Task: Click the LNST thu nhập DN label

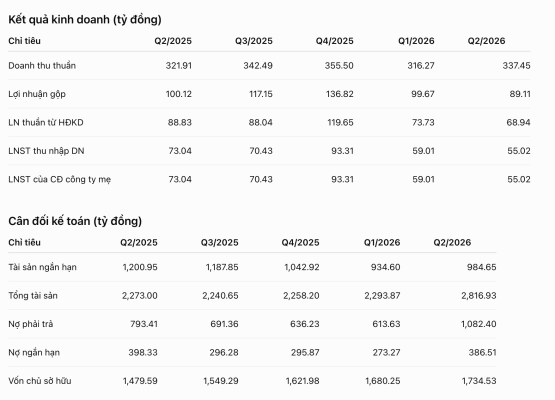Action: coord(46,151)
